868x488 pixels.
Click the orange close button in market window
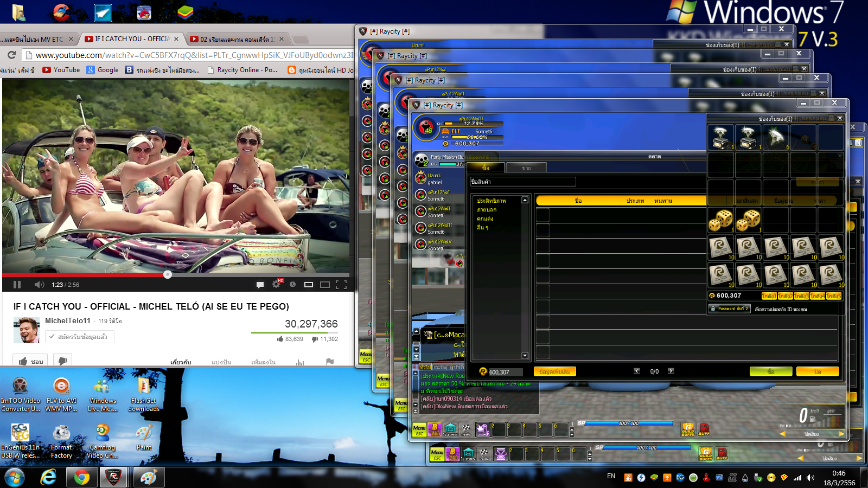[818, 371]
